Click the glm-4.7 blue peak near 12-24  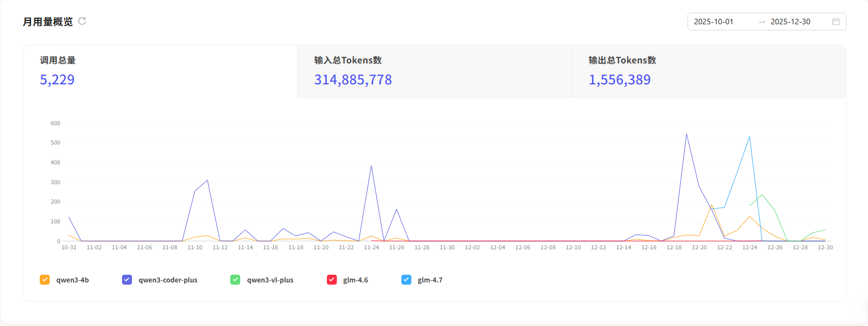[x=749, y=137]
